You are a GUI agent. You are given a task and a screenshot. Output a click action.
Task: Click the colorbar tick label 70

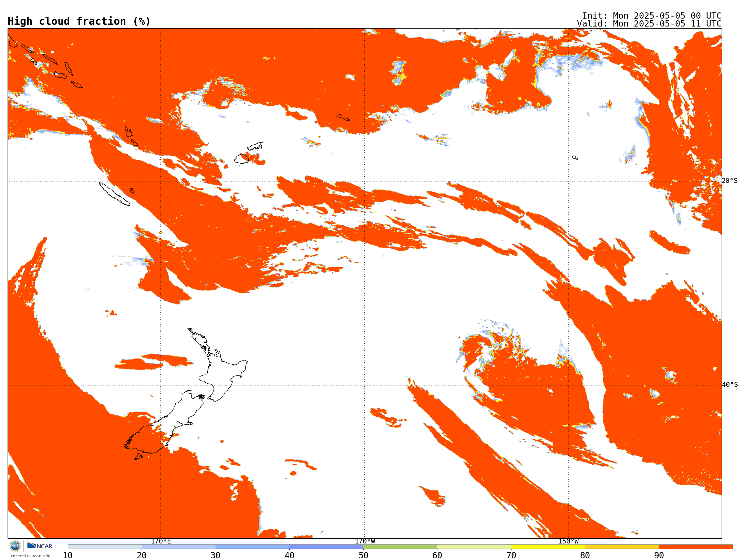click(511, 556)
